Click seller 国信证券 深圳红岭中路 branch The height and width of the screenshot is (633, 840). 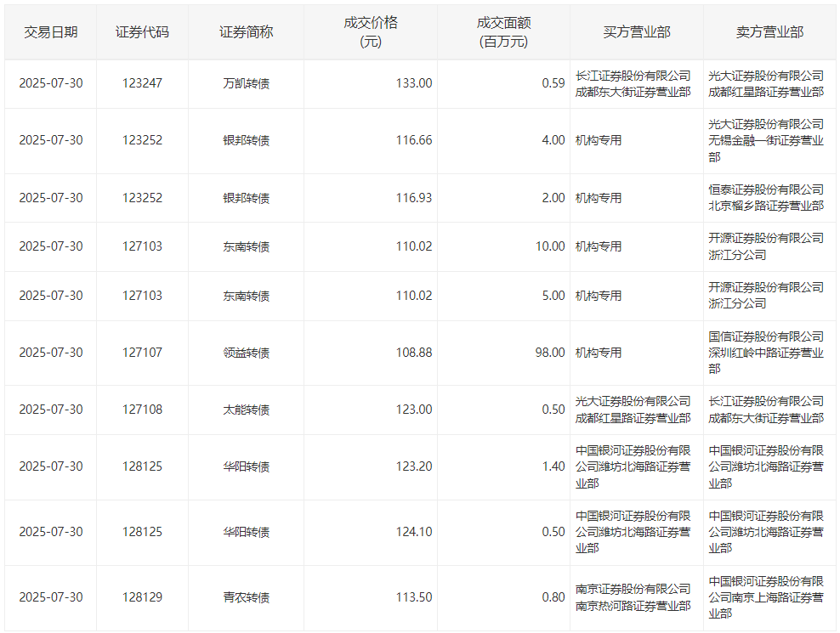[x=766, y=353]
